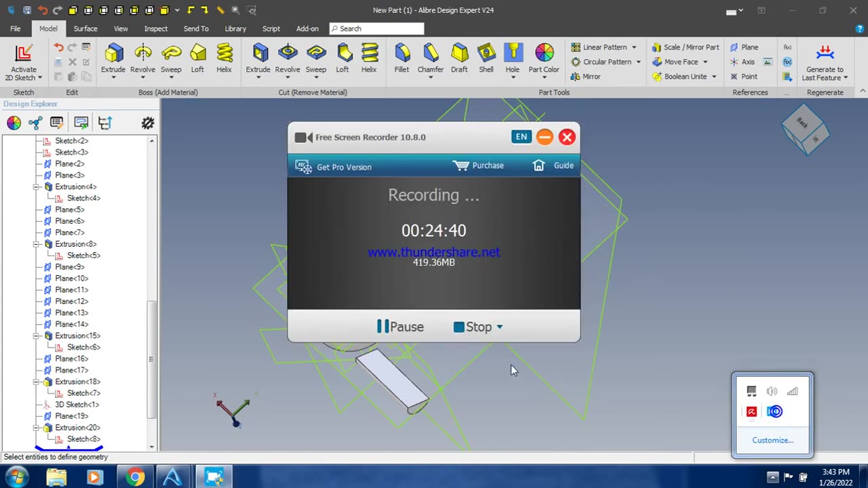
Task: Switch to the View tab
Action: coord(121,28)
